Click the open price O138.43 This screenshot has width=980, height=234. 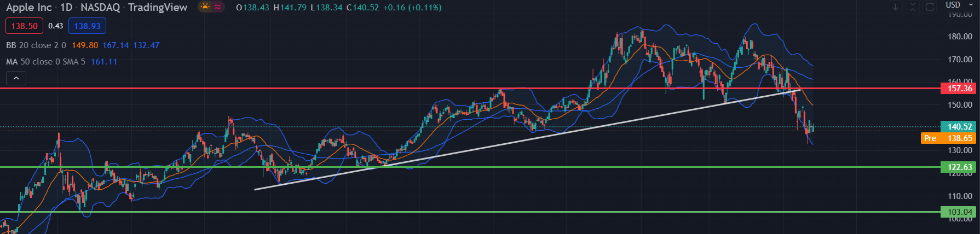(x=252, y=8)
